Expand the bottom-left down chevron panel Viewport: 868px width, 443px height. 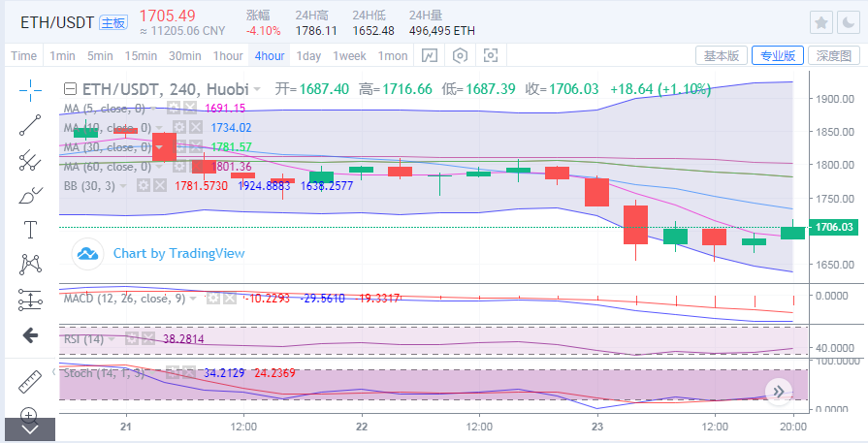pos(30,429)
